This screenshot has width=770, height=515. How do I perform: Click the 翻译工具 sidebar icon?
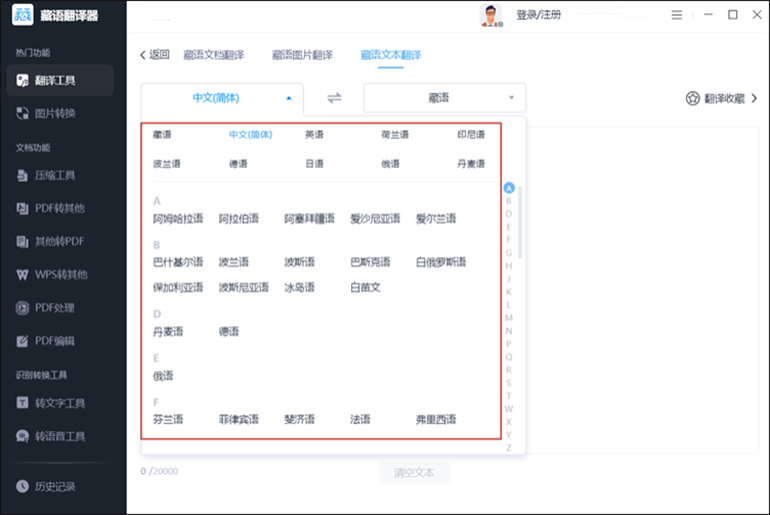pos(22,80)
